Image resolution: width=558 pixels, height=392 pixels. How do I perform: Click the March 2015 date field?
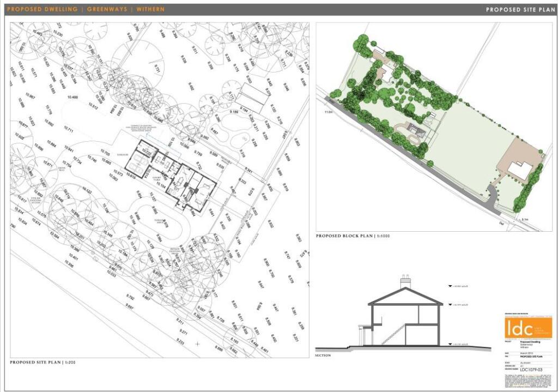click(x=526, y=353)
